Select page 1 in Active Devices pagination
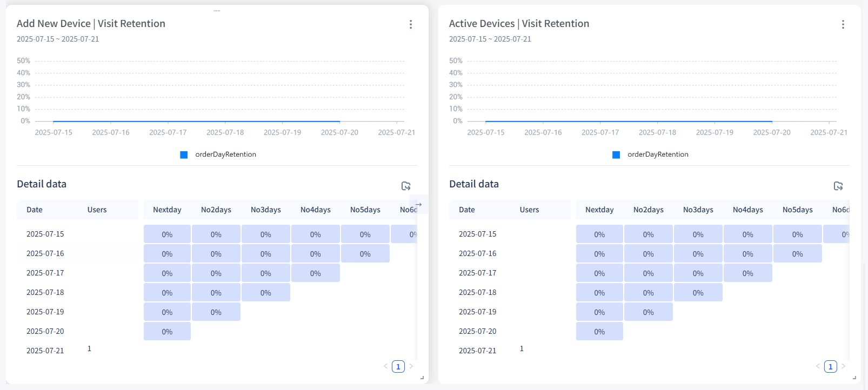Image resolution: width=868 pixels, height=390 pixels. tap(831, 367)
